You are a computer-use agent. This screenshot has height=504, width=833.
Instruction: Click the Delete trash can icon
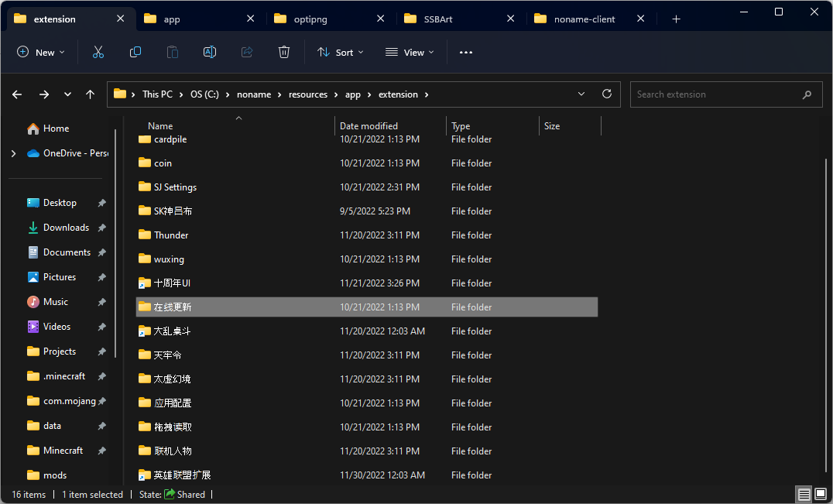click(284, 52)
